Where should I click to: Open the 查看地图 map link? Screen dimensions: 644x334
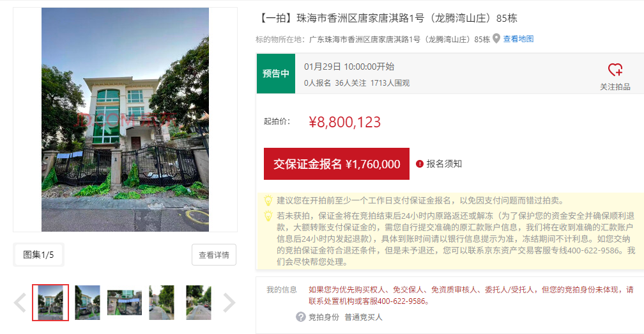[x=518, y=39]
